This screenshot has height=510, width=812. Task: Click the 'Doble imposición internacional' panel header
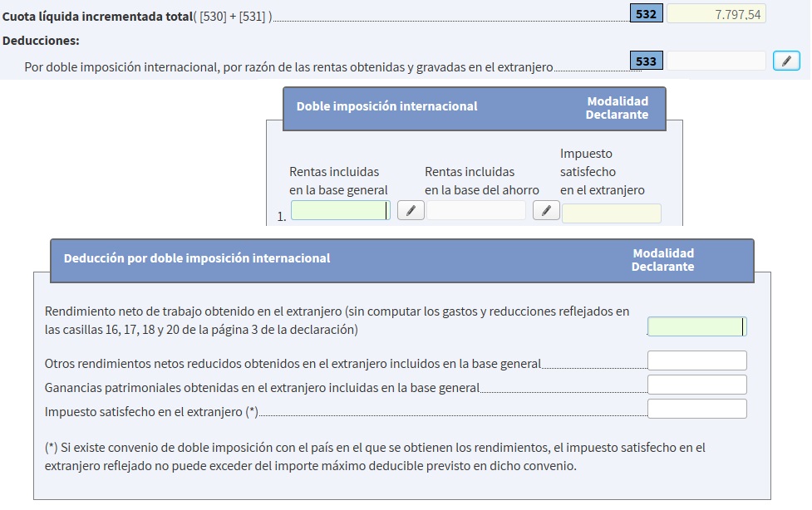tap(387, 106)
